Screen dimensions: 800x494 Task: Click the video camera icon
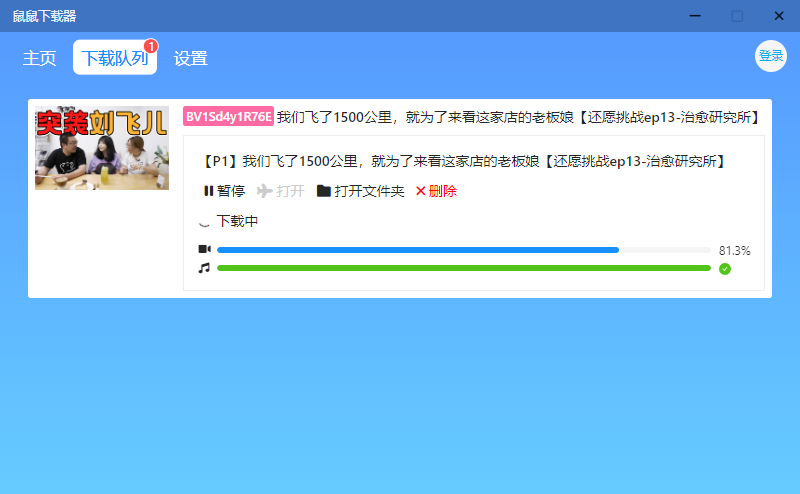[205, 249]
